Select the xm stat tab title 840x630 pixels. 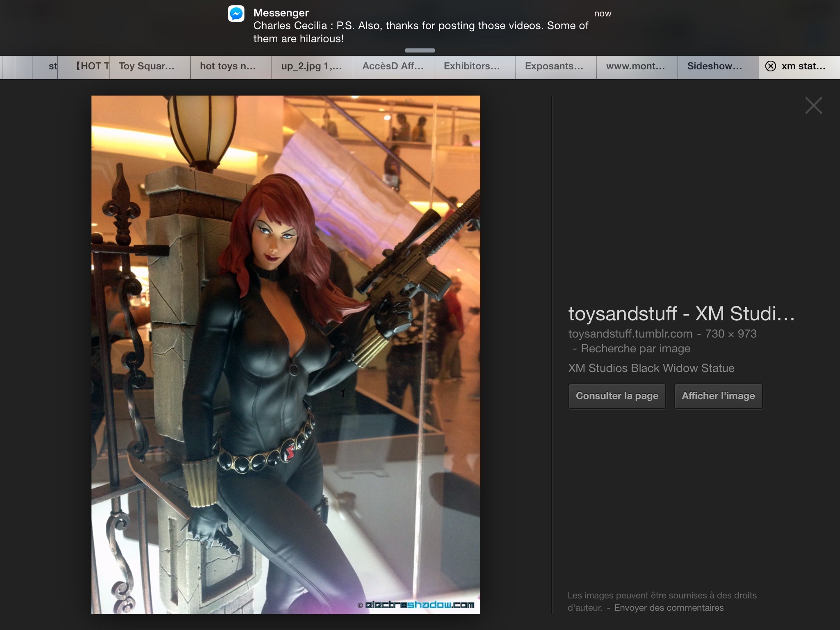click(803, 66)
